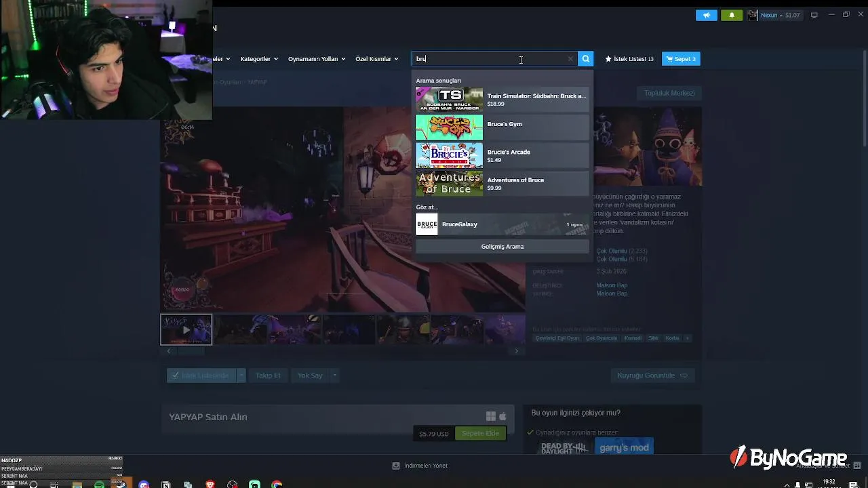Screen dimensions: 868x488
Task: Expand the Kategoriler menu
Action: (259, 59)
